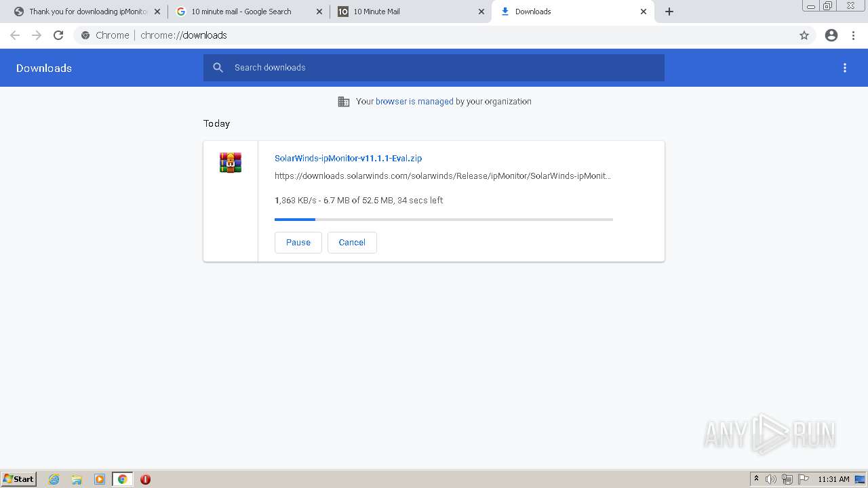
Task: Click the browser Back arrow
Action: coord(15,35)
